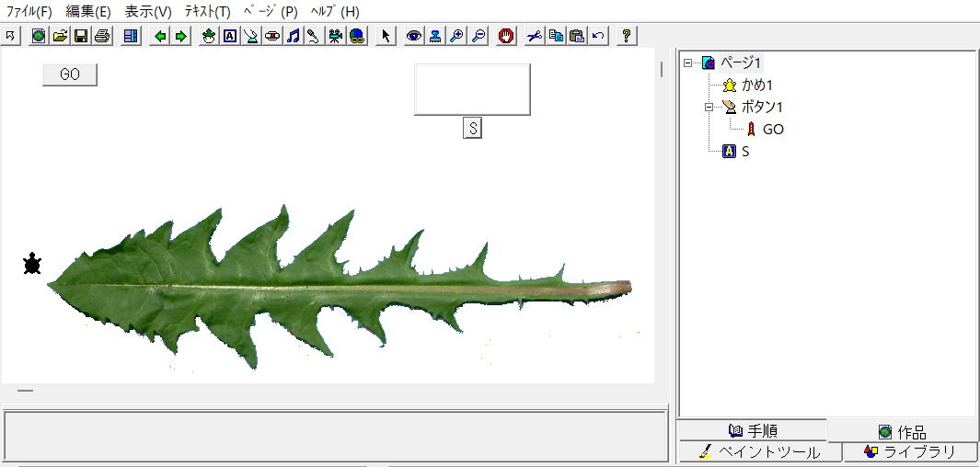The width and height of the screenshot is (980, 467).
Task: Click the open folder icon in toolbar
Action: pyautogui.click(x=60, y=36)
